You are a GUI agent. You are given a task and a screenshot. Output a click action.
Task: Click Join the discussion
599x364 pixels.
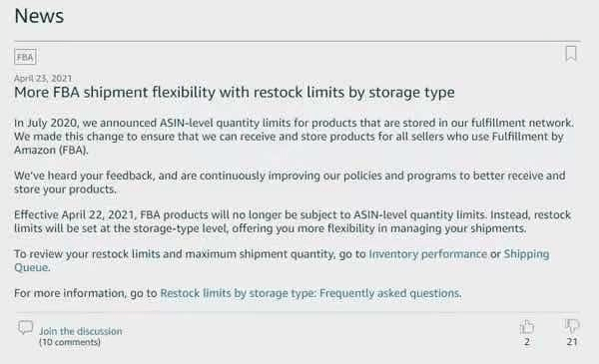pos(81,331)
